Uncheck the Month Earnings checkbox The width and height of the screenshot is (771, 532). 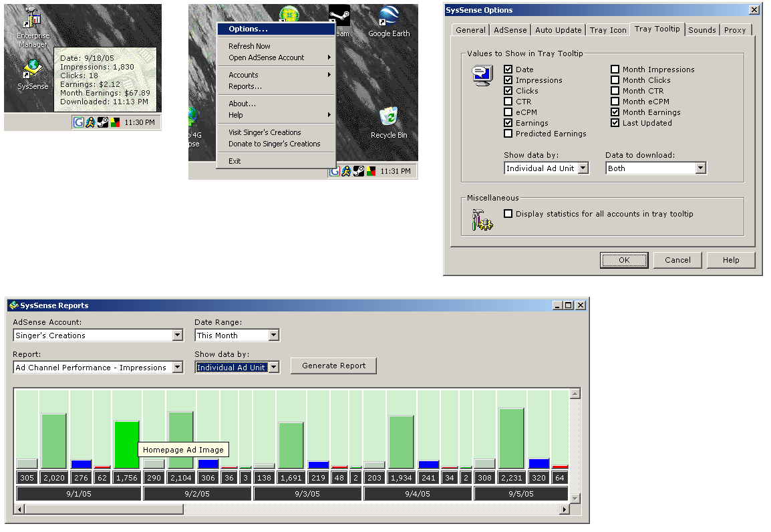tap(615, 112)
